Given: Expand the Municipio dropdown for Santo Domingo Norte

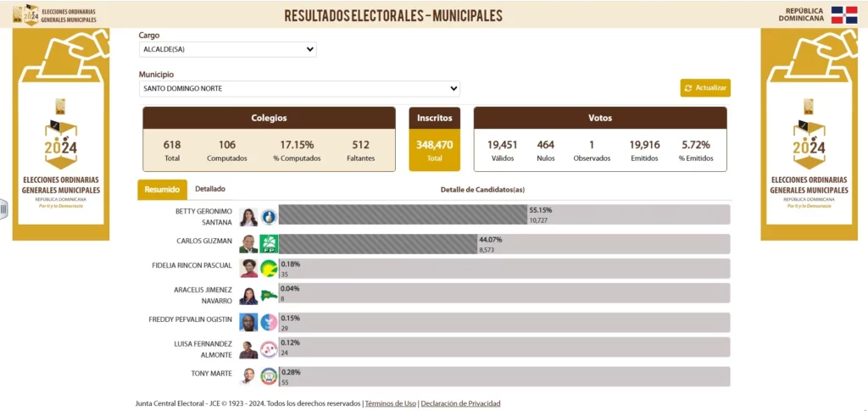Looking at the screenshot, I should click(299, 88).
